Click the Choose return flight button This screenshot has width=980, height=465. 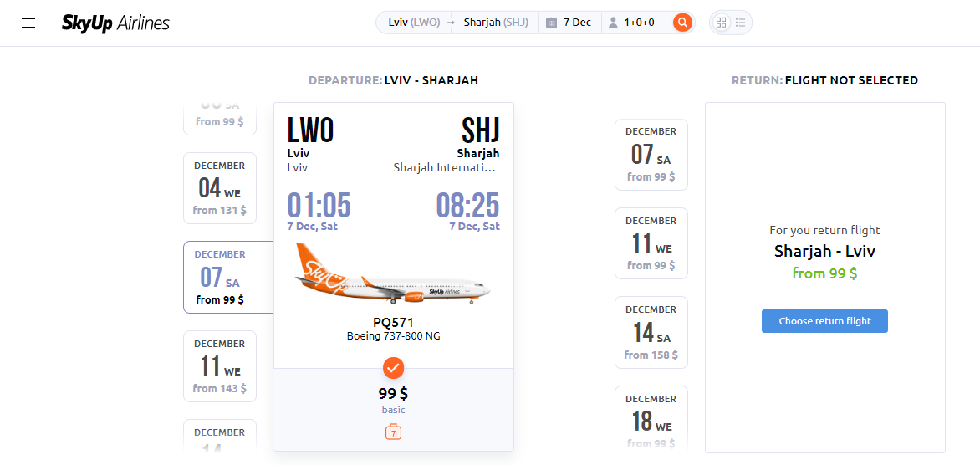click(824, 321)
